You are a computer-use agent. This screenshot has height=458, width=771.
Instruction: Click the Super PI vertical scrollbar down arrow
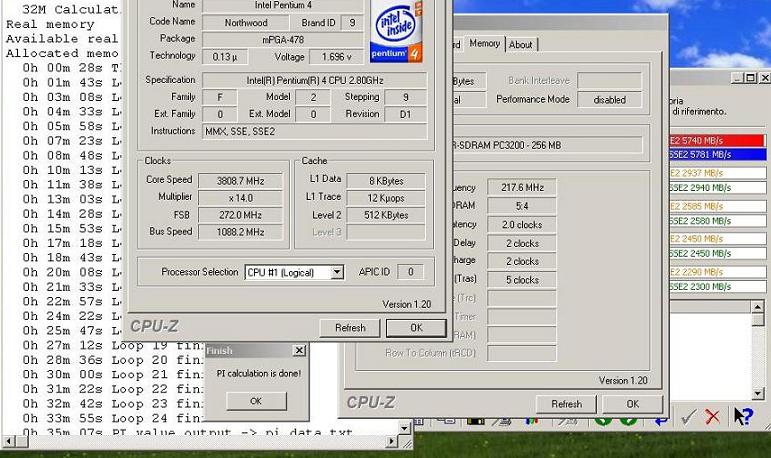(404, 428)
